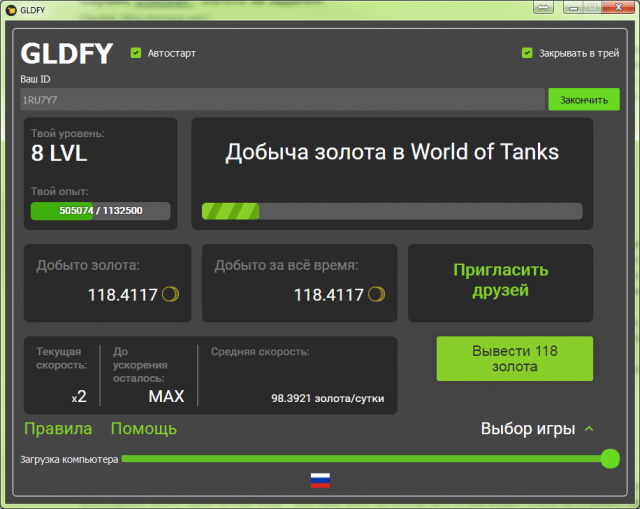Click the GLDFY logo text

click(x=67, y=53)
